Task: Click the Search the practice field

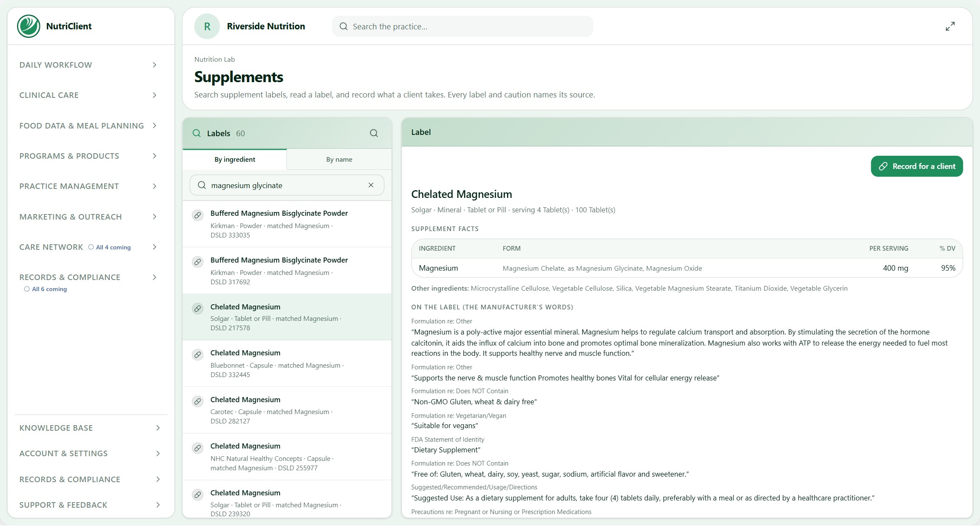Action: [x=462, y=26]
